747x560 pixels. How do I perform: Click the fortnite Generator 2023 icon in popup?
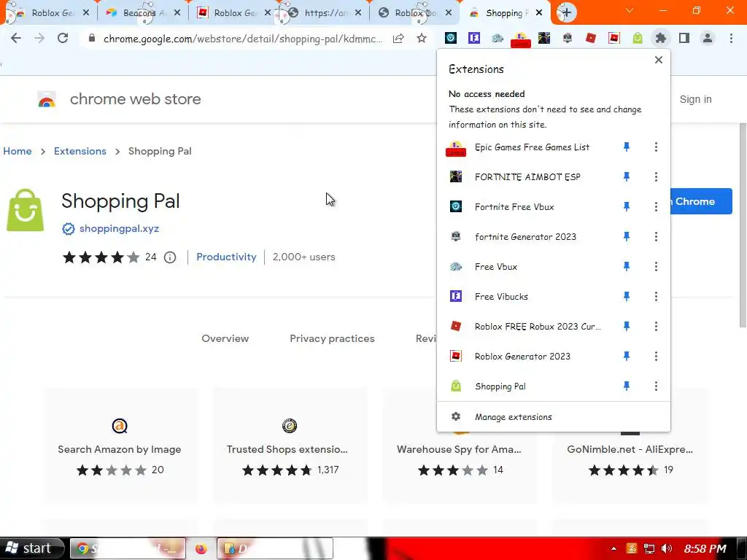coord(456,237)
